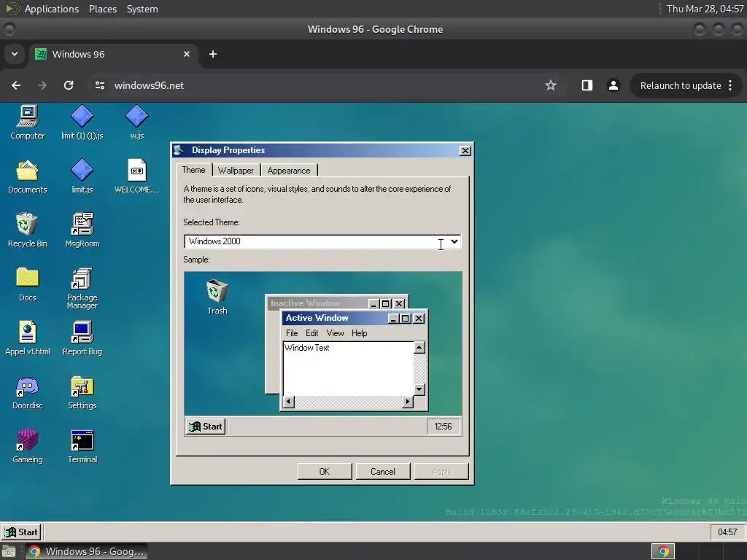
Task: Open the Documents folder icon
Action: tap(28, 176)
